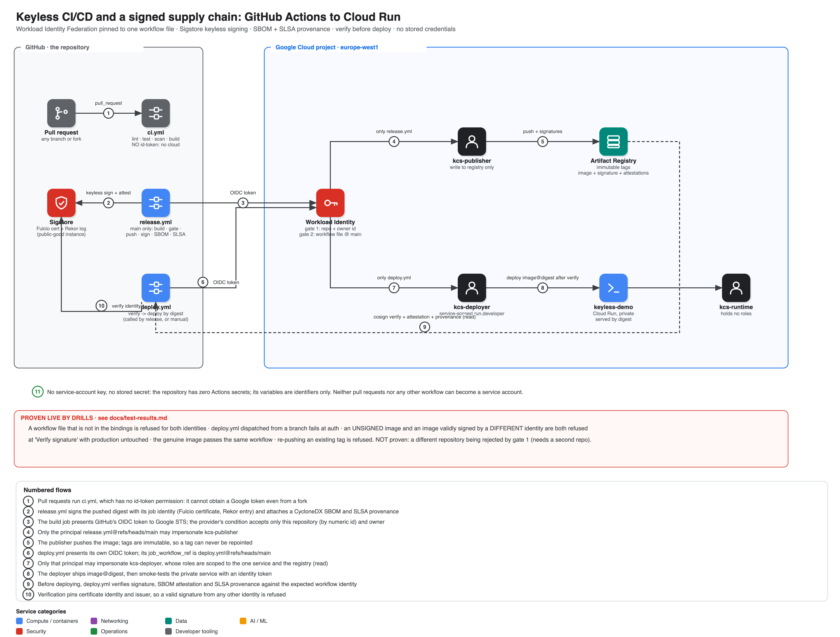Click the 'push + signatures' edge label
This screenshot has width=840, height=637.
[542, 131]
